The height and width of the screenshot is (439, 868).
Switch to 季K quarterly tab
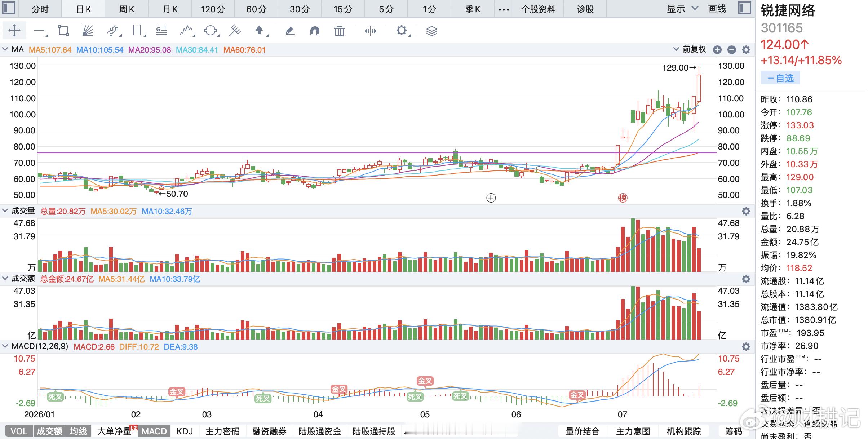coord(473,9)
